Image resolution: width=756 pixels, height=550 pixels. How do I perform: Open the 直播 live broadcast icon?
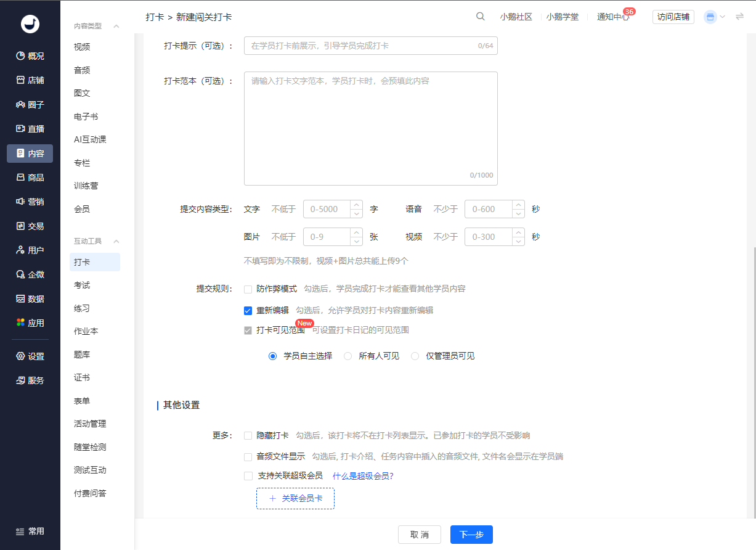coord(20,129)
